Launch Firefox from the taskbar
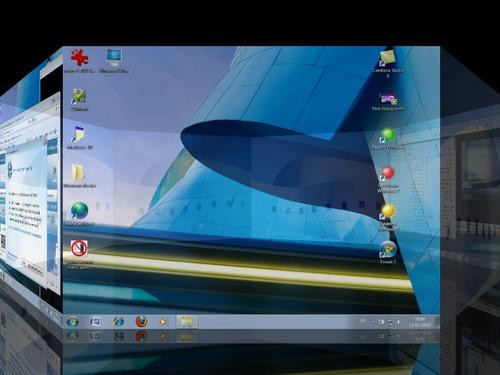500x375 pixels. pyautogui.click(x=141, y=322)
